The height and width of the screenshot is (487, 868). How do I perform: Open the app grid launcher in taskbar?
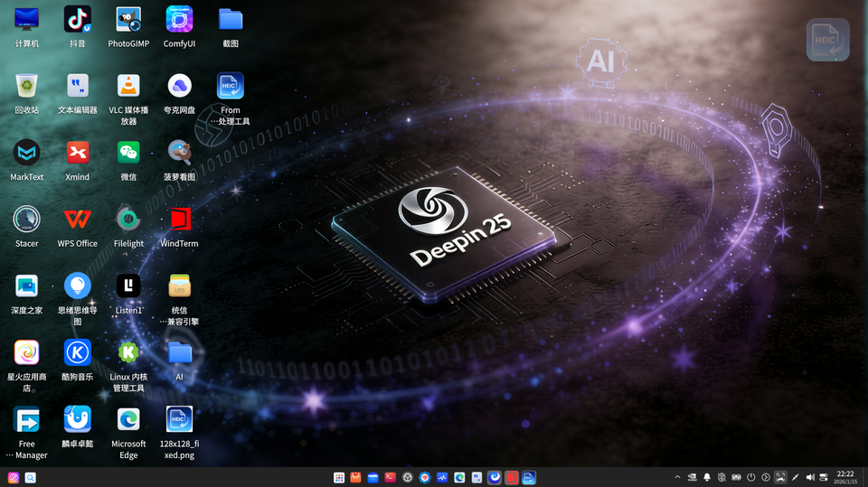click(x=339, y=478)
